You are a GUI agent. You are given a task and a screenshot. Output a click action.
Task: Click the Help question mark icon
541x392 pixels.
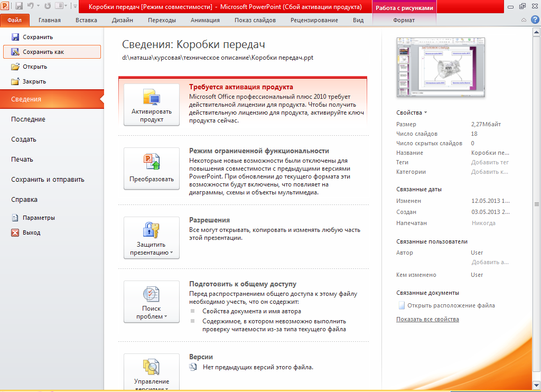pyautogui.click(x=535, y=20)
